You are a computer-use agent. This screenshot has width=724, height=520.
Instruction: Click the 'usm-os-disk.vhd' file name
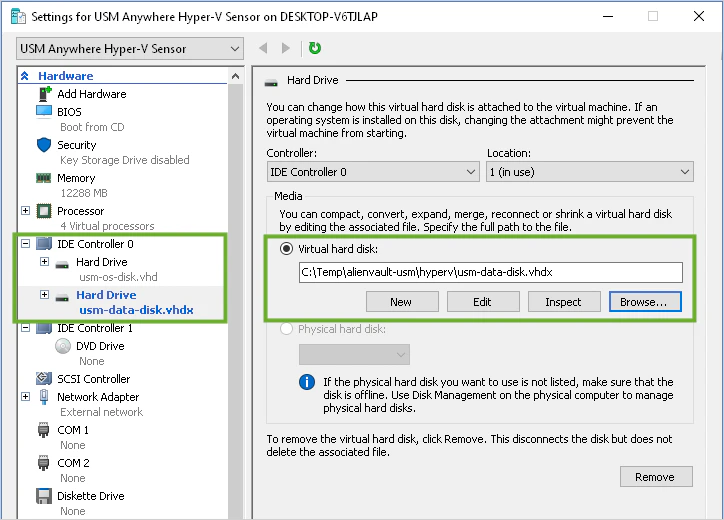pos(118,277)
